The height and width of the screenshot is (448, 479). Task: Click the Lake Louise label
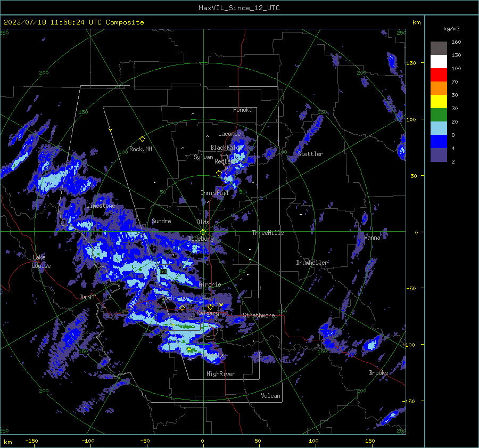point(41,262)
